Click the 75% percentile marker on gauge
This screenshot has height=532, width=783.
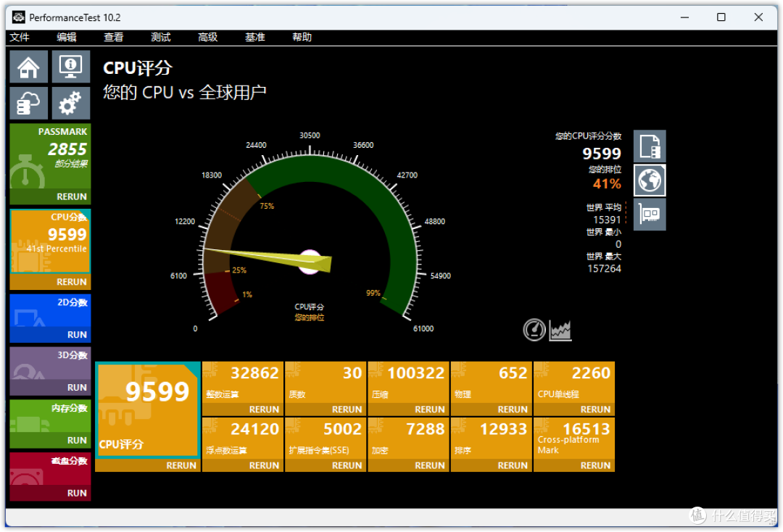[x=267, y=206]
